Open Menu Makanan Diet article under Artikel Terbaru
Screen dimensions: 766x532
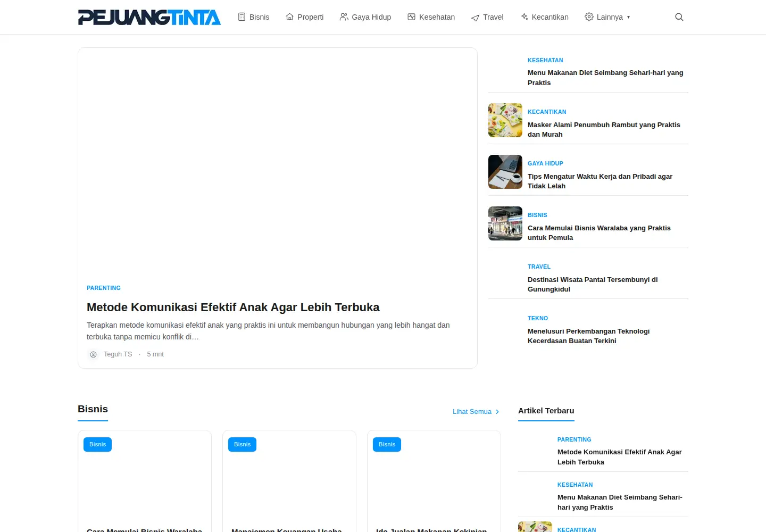click(620, 502)
